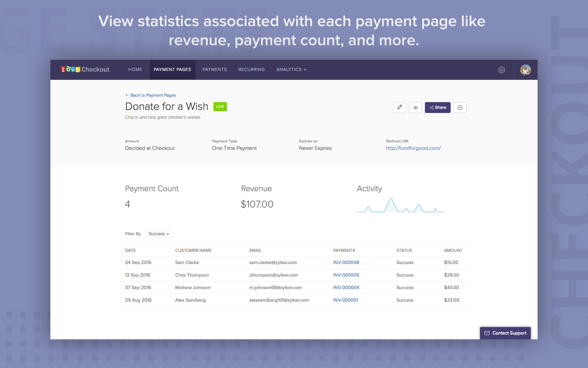This screenshot has width=588, height=368.
Task: Click the Share button
Action: 437,107
